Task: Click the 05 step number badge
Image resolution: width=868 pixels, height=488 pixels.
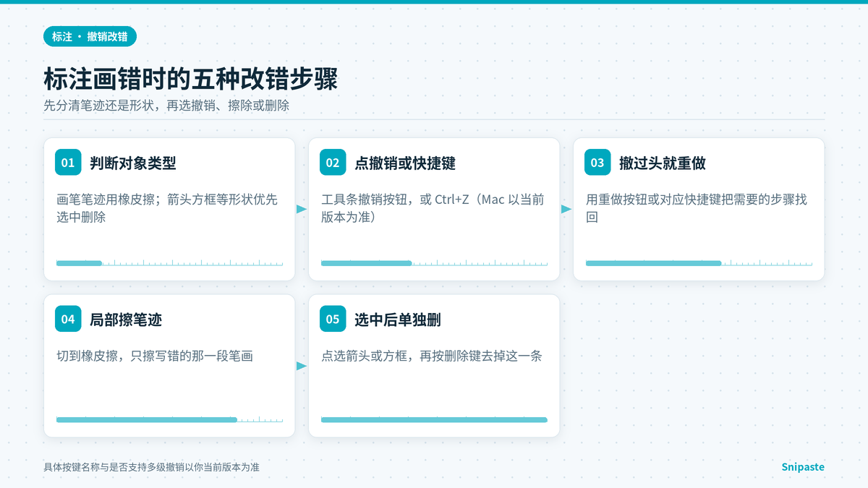Action: (333, 319)
